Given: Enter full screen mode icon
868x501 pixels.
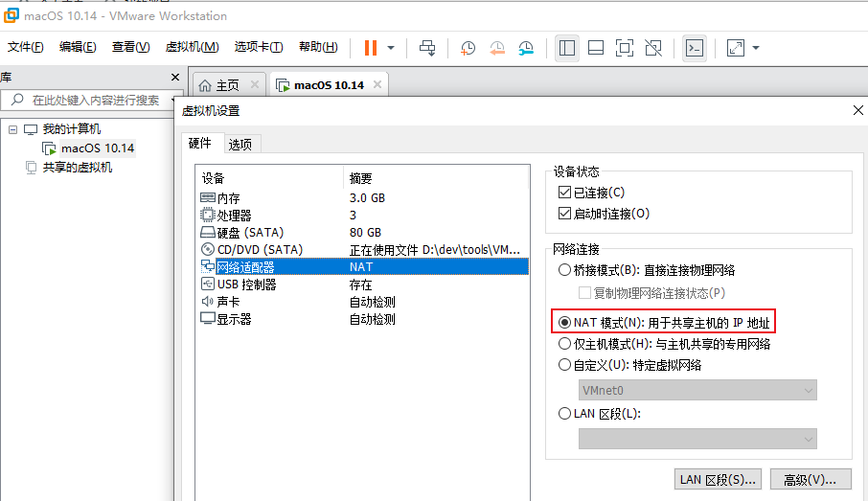Looking at the screenshot, I should (x=625, y=48).
